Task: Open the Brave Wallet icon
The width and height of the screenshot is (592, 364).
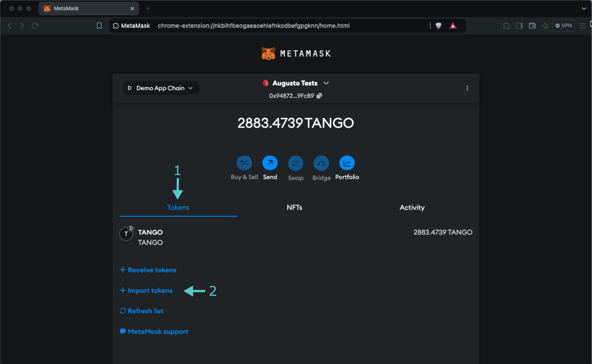Action: pyautogui.click(x=532, y=26)
